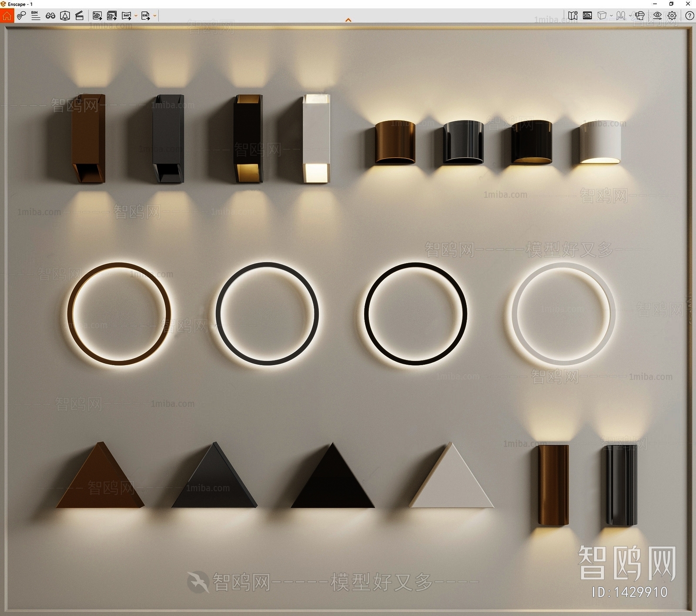696x616 pixels.
Task: Click the wings navigation mode icon
Action: point(621,16)
